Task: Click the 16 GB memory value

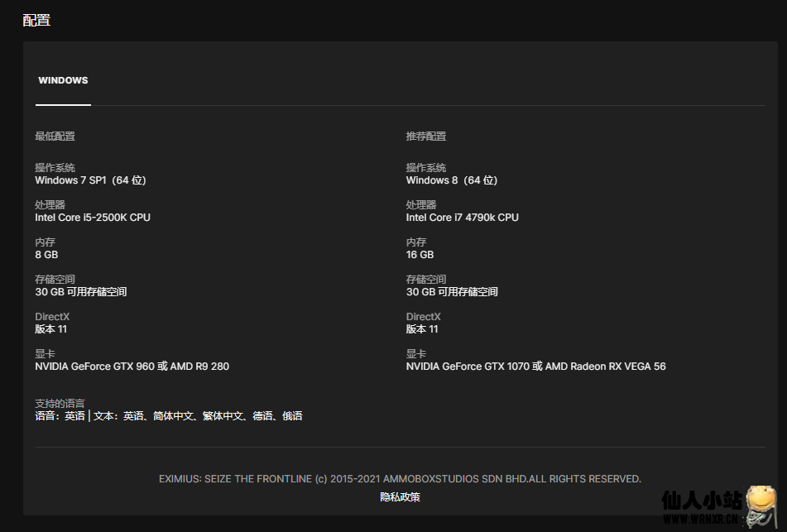Action: click(420, 255)
